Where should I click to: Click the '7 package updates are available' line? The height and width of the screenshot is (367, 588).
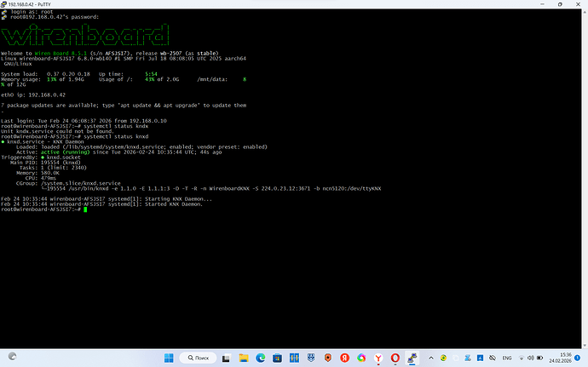(x=124, y=106)
